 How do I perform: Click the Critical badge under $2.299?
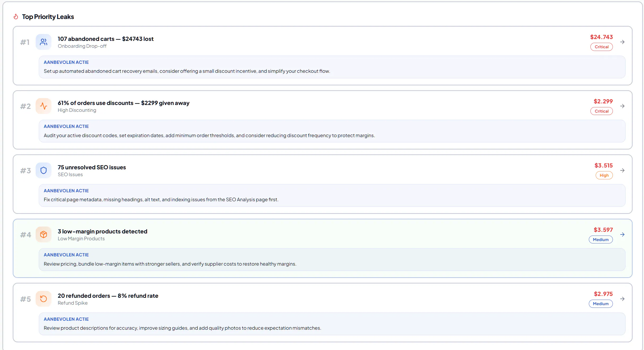[602, 111]
